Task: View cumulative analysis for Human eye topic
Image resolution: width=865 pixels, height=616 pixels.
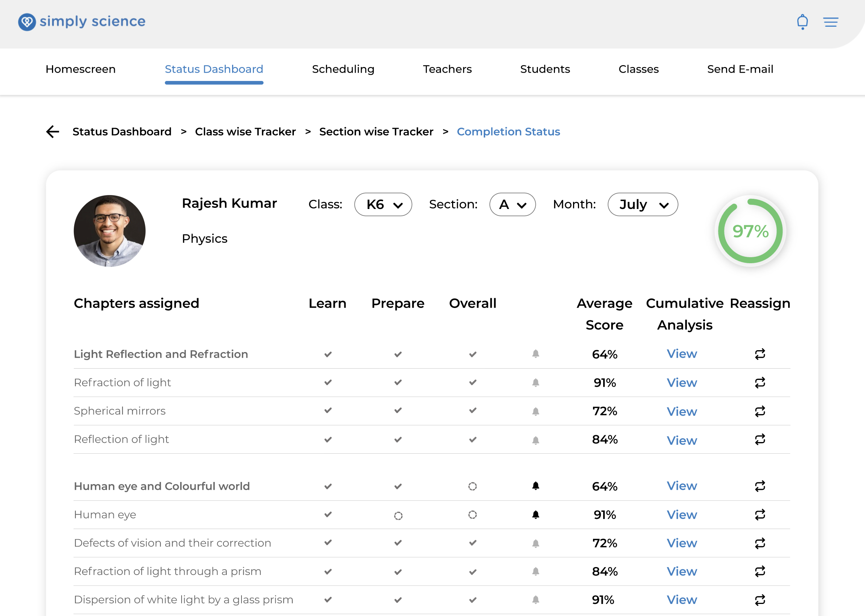Action: point(682,515)
